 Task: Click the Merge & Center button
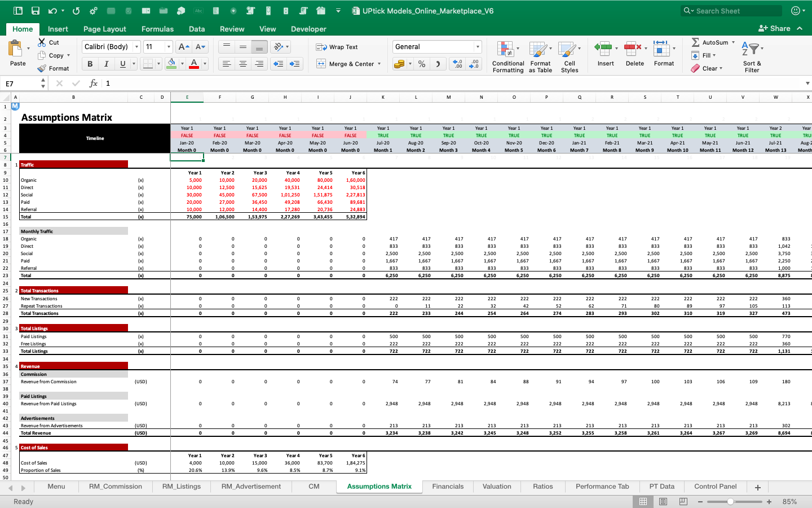coord(345,64)
